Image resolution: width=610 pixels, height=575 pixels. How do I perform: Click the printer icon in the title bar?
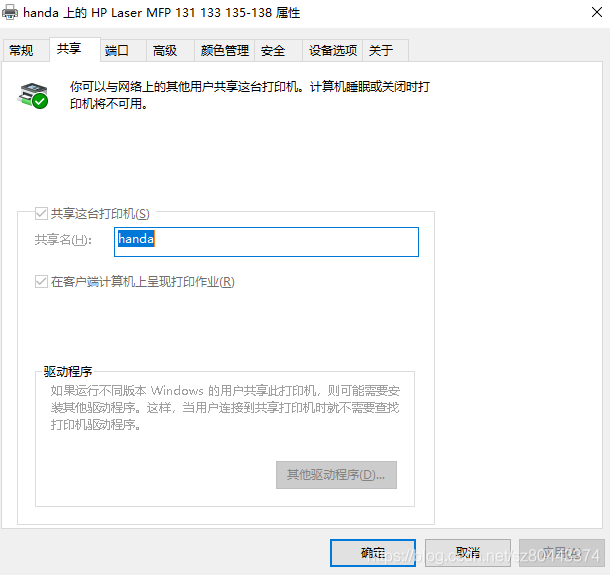[x=10, y=12]
